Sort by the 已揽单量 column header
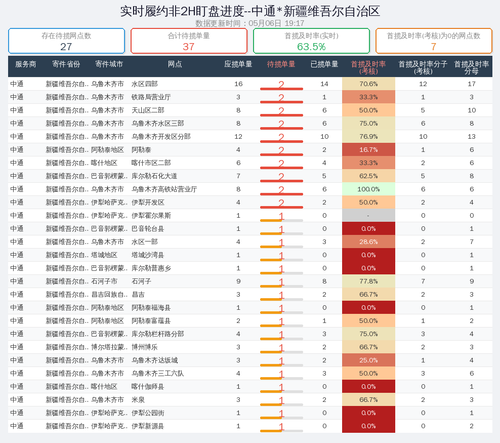 pyautogui.click(x=324, y=64)
